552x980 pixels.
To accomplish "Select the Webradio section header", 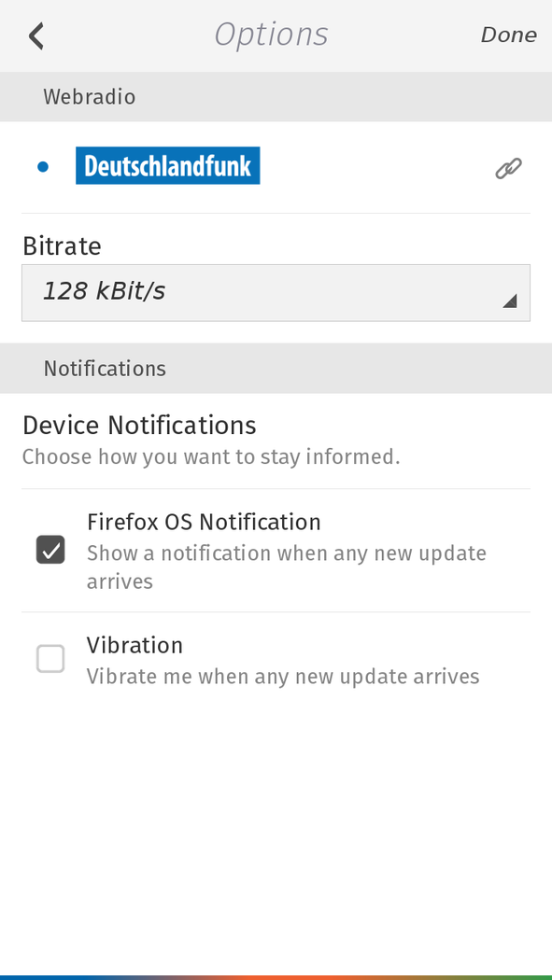I will [276, 97].
